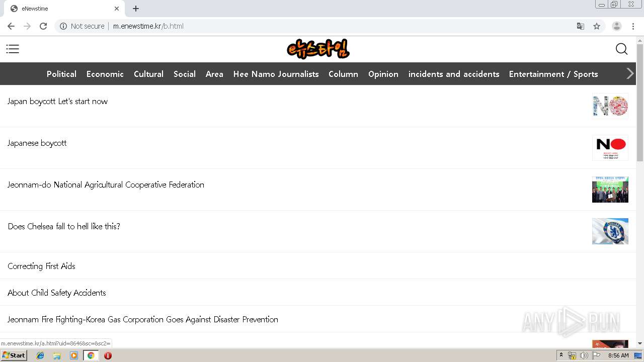Click the volume speaker tray icon

click(x=584, y=355)
